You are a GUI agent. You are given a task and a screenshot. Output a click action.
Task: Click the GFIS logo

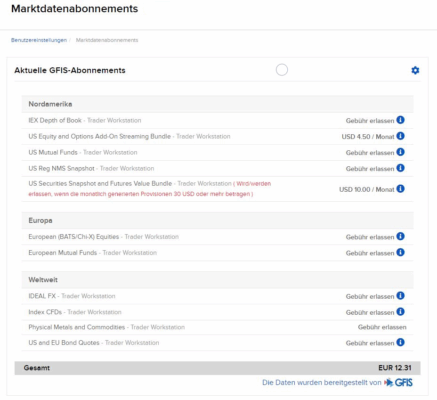pos(399,383)
